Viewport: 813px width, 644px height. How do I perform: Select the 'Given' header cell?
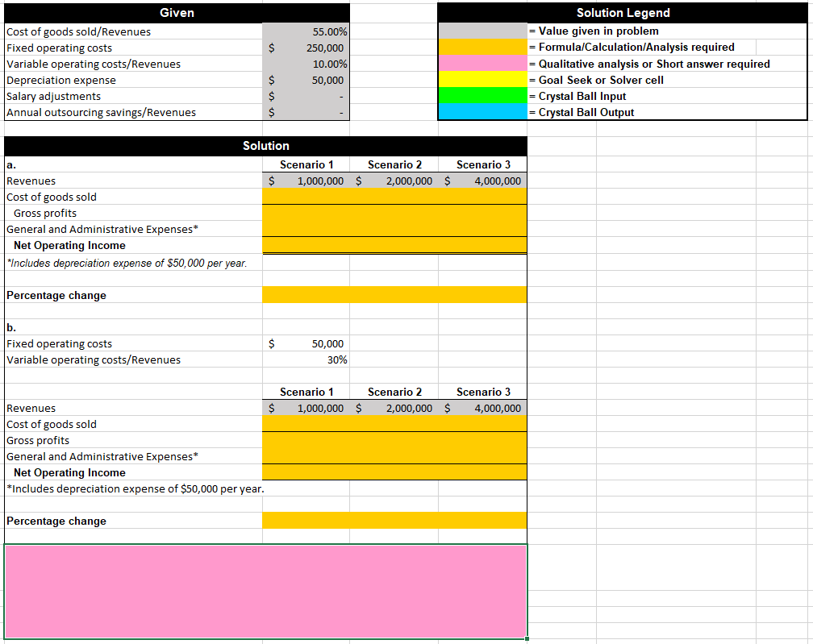point(176,13)
